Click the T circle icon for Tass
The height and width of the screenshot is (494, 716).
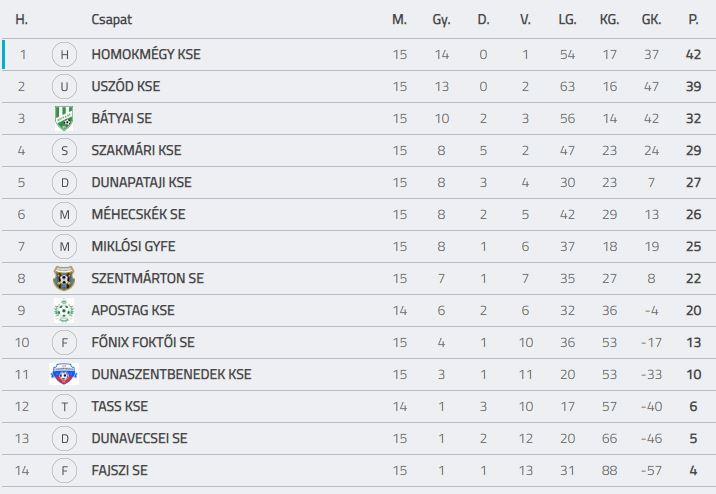coord(64,406)
